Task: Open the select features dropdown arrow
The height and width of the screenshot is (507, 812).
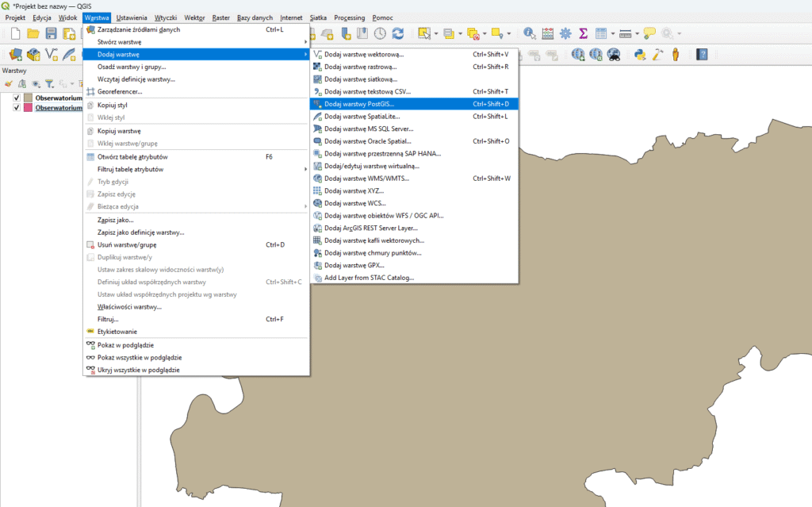Action: tap(436, 33)
